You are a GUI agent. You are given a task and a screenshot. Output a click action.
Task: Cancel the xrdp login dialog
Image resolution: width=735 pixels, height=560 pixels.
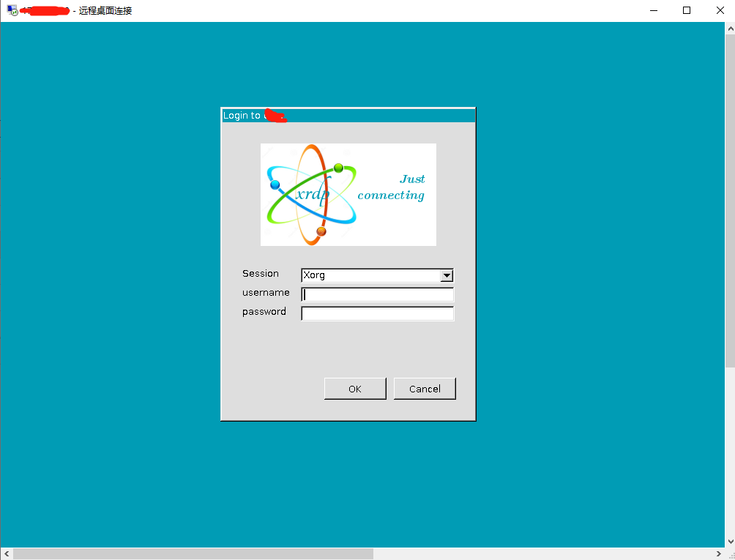point(425,389)
